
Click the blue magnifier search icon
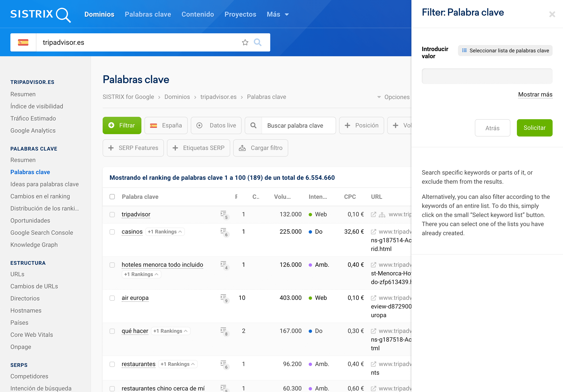tap(257, 42)
